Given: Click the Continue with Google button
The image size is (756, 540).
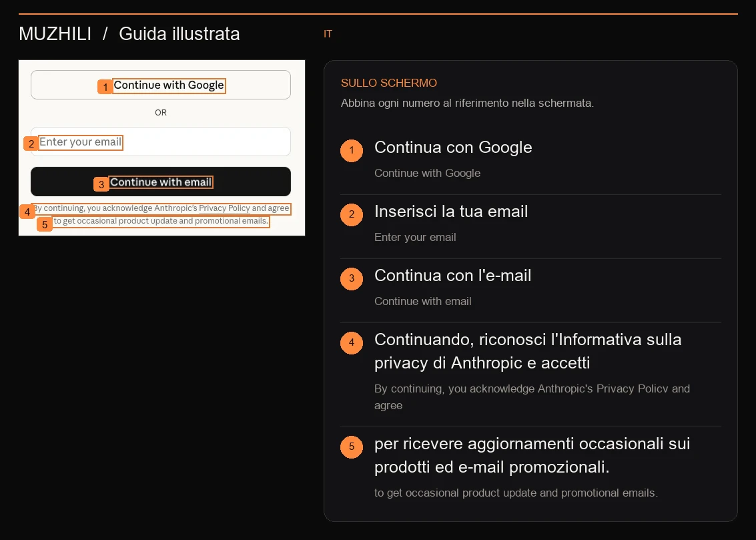Looking at the screenshot, I should click(161, 85).
